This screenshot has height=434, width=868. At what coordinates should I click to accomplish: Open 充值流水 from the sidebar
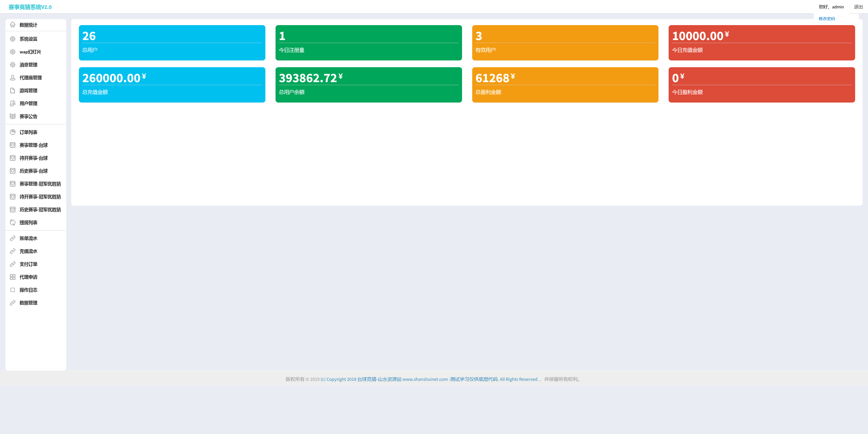(x=28, y=251)
